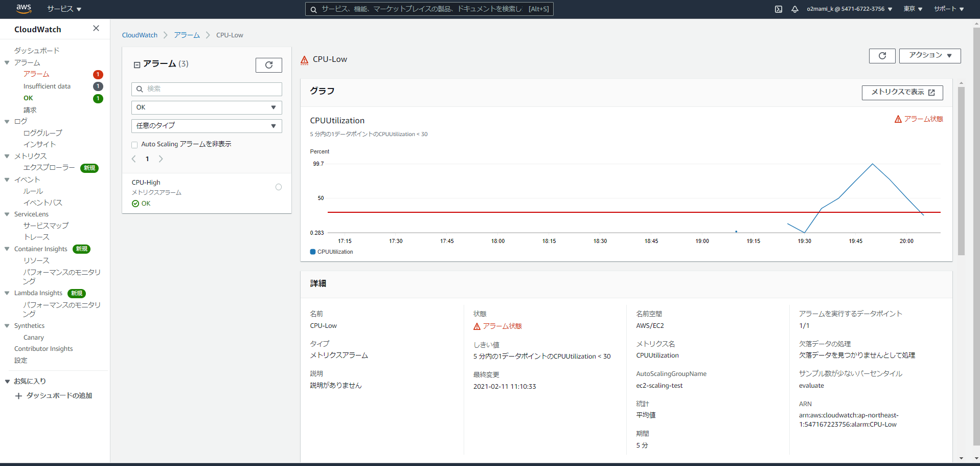Collapse the ServiceLens sidebar section
The image size is (980, 466).
pos(7,214)
